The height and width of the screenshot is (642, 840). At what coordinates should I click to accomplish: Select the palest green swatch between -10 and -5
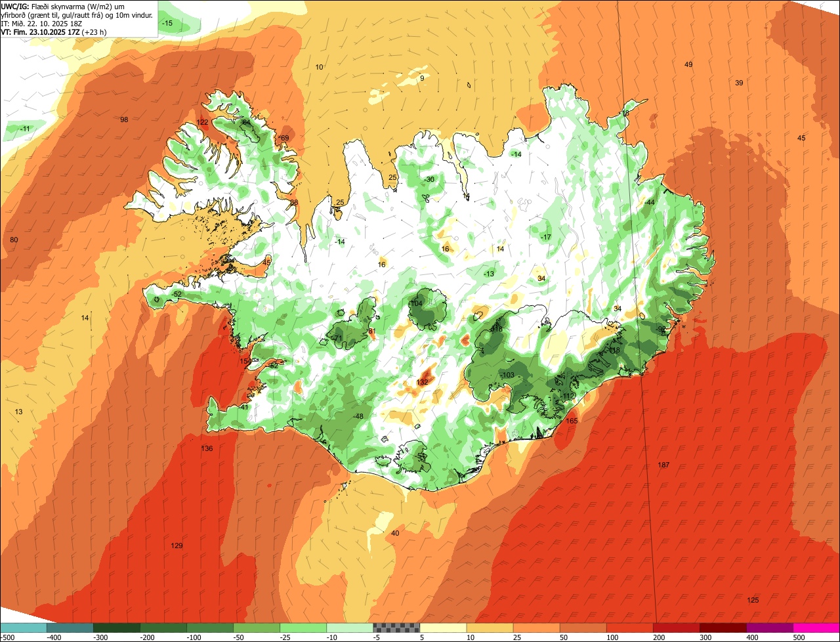[349, 628]
